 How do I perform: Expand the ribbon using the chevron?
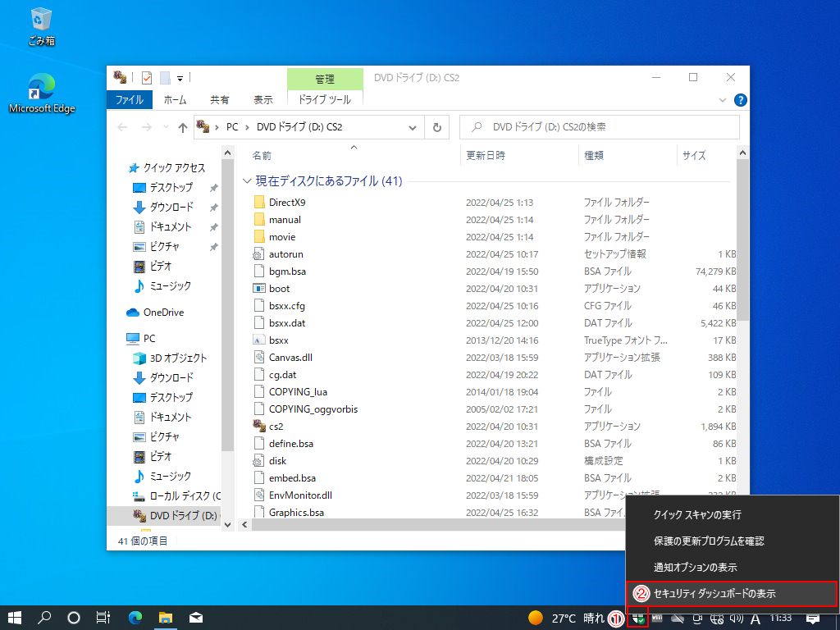723,100
